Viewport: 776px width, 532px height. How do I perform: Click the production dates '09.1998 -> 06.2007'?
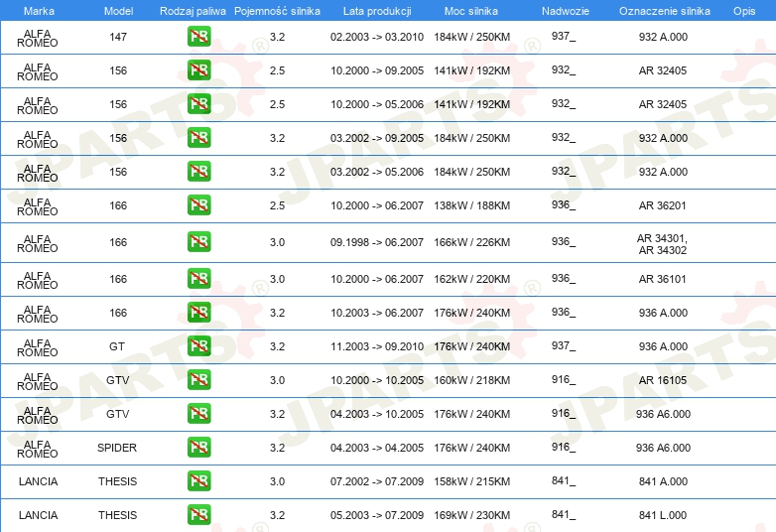point(377,242)
